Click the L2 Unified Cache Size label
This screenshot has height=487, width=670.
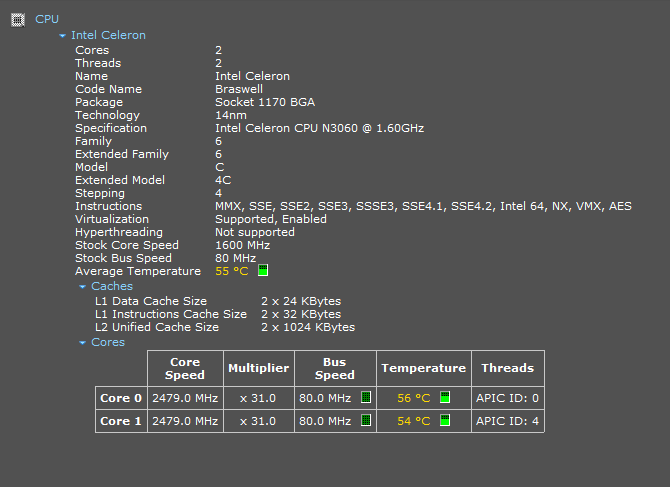[157, 327]
